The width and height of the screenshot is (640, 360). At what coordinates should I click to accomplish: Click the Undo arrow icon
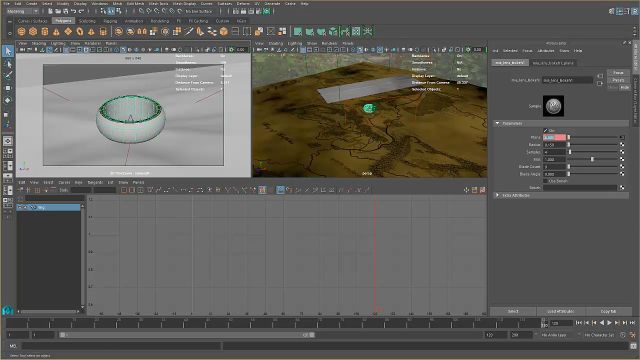[x=73, y=11]
